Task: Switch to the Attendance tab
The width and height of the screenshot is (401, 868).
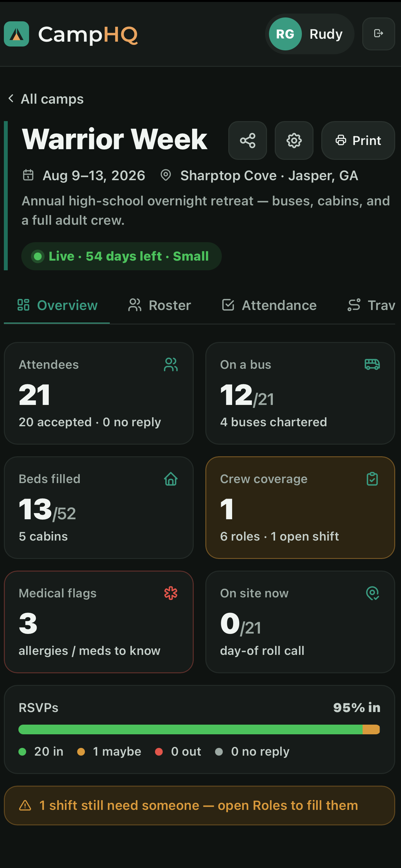Action: pyautogui.click(x=269, y=305)
